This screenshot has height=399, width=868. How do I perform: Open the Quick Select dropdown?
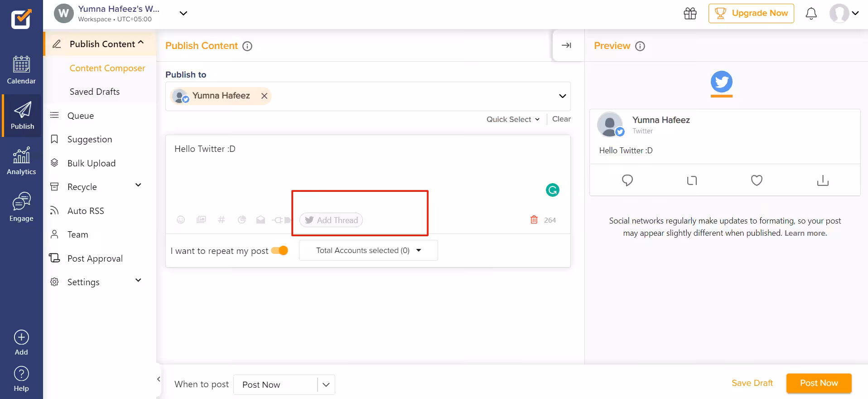513,119
